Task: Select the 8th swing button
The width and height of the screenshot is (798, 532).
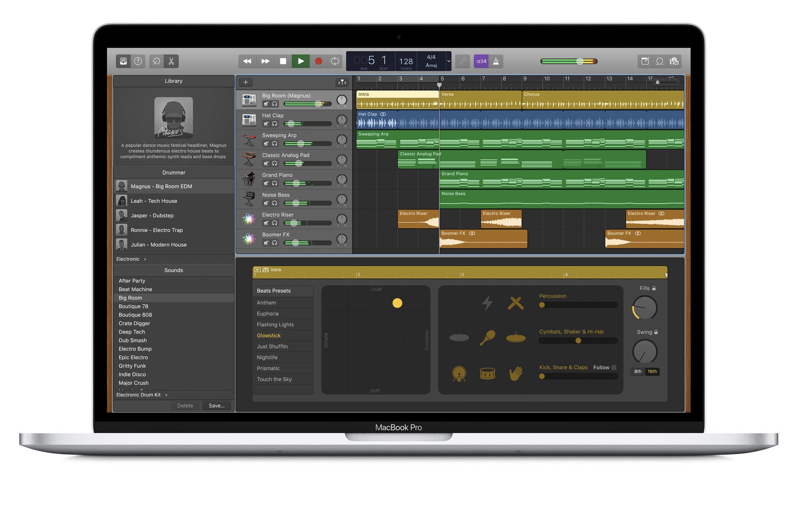Action: 637,371
